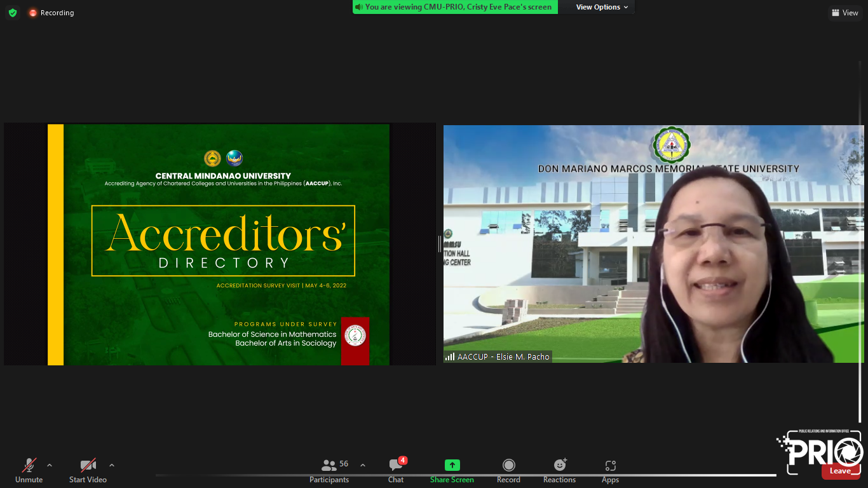Click the AACCUP globe logo on slide
The height and width of the screenshot is (488, 868).
click(234, 158)
